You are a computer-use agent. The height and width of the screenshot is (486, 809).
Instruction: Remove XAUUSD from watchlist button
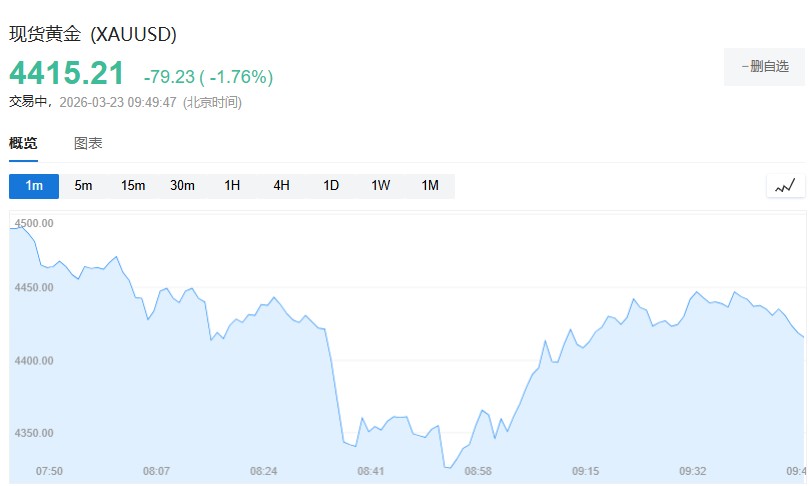765,66
